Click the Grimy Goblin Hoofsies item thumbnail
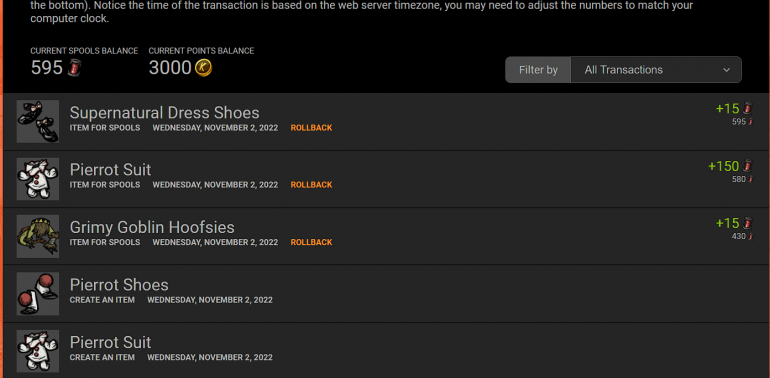This screenshot has width=770, height=378. [x=38, y=236]
